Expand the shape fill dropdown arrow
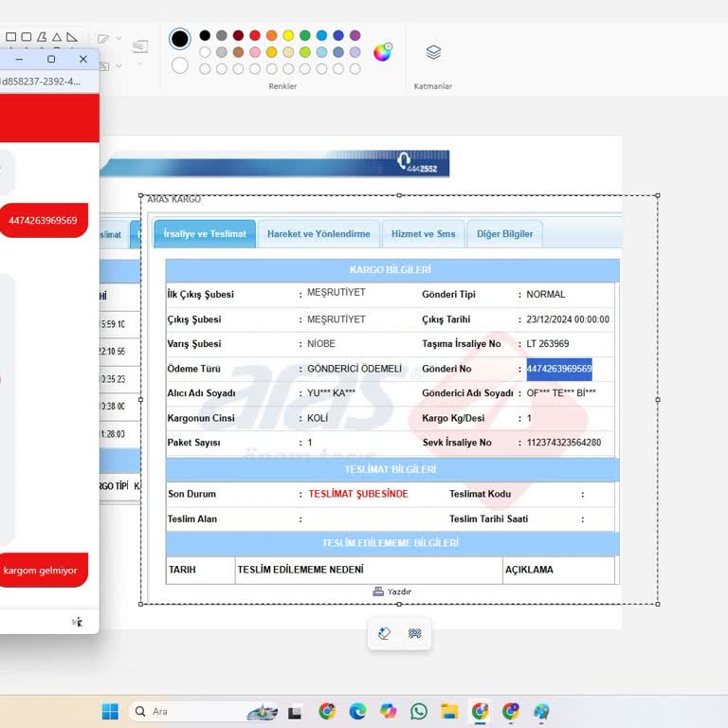The image size is (728, 728). point(118,66)
